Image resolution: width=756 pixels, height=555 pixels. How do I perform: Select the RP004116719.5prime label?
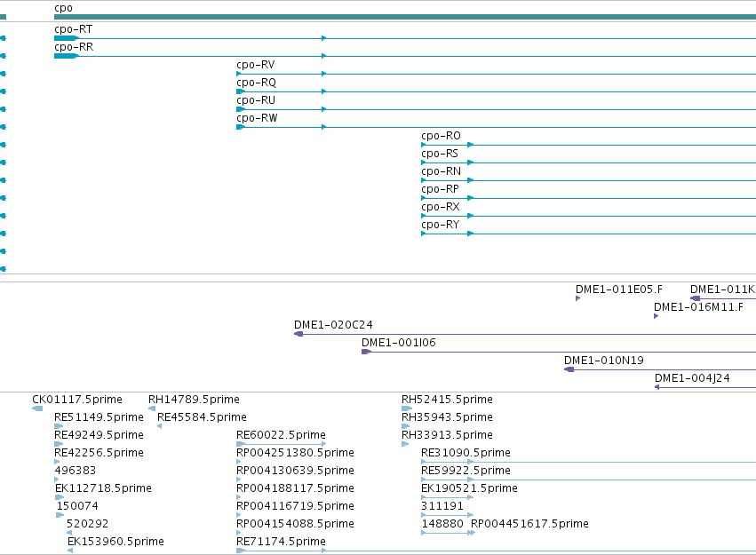tap(295, 506)
